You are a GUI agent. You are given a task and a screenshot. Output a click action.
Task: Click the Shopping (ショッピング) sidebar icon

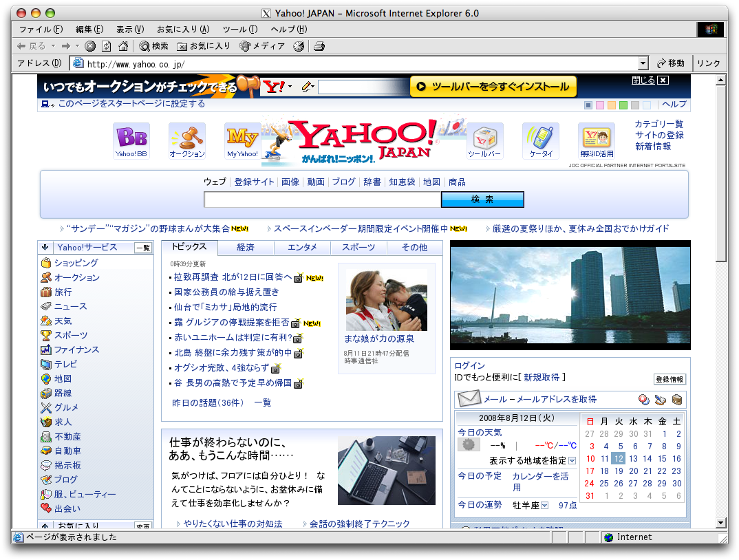click(x=45, y=263)
